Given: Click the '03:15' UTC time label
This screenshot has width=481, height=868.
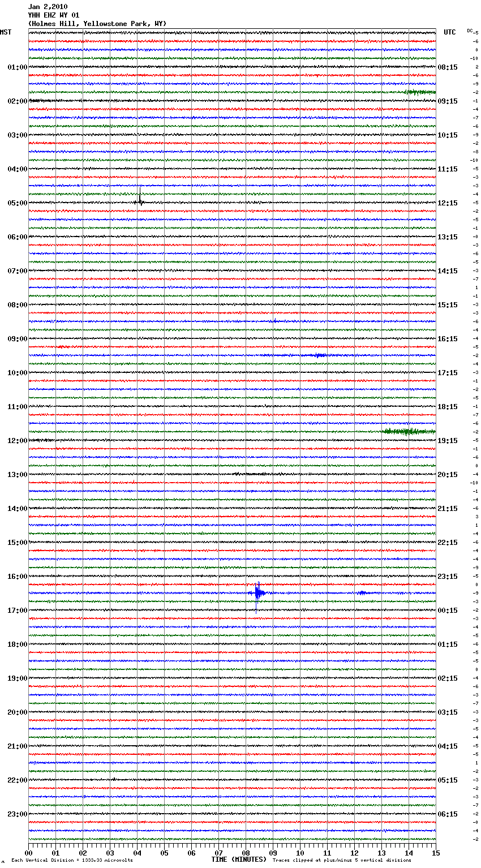Looking at the screenshot, I should click(x=448, y=712).
